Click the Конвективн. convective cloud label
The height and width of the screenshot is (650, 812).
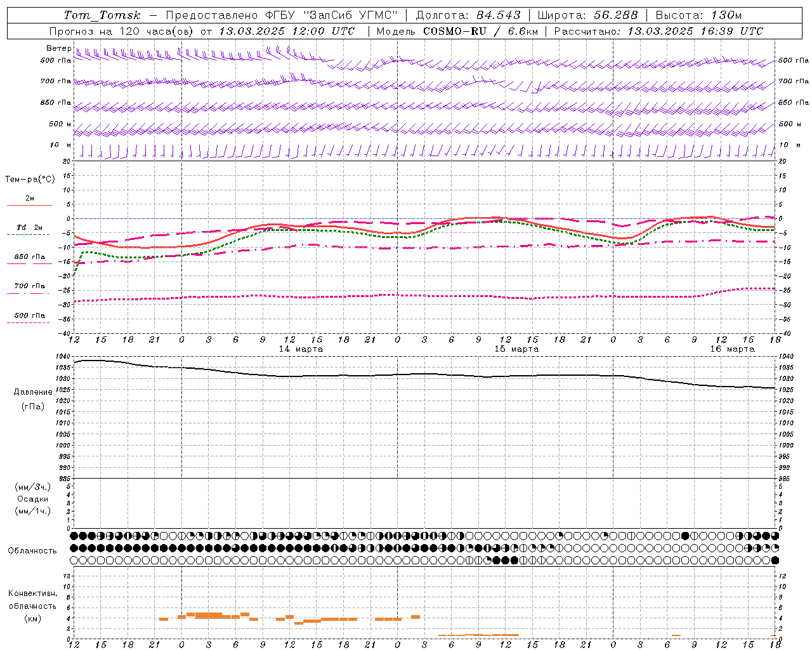tap(32, 594)
